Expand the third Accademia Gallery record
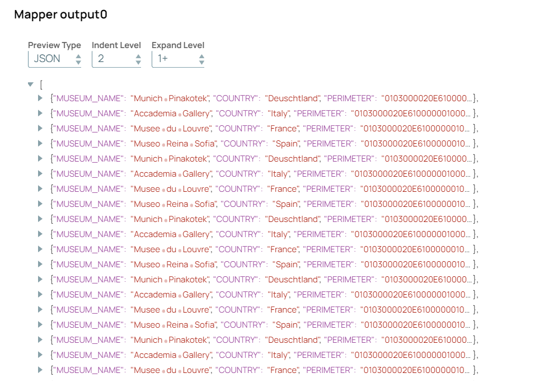 coord(39,234)
